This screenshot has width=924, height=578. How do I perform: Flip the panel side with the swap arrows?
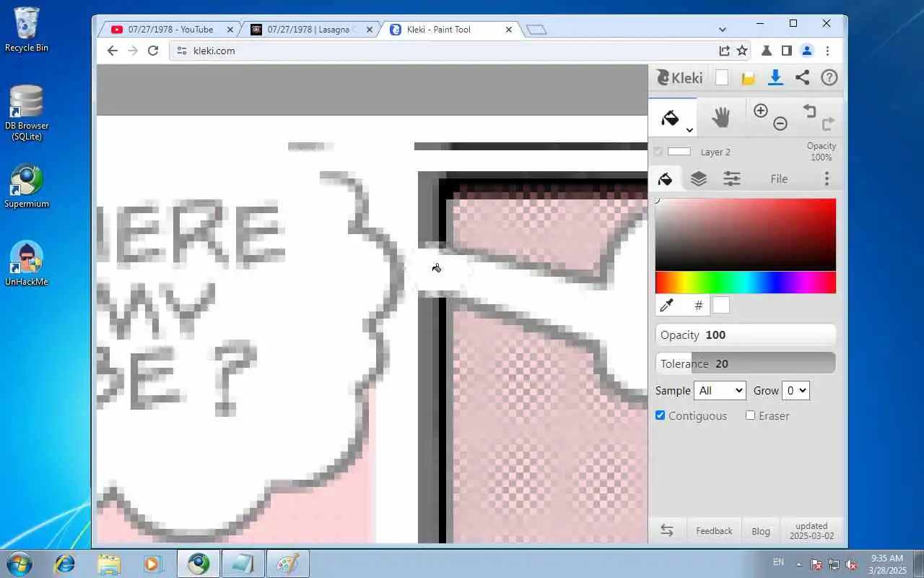(x=667, y=531)
